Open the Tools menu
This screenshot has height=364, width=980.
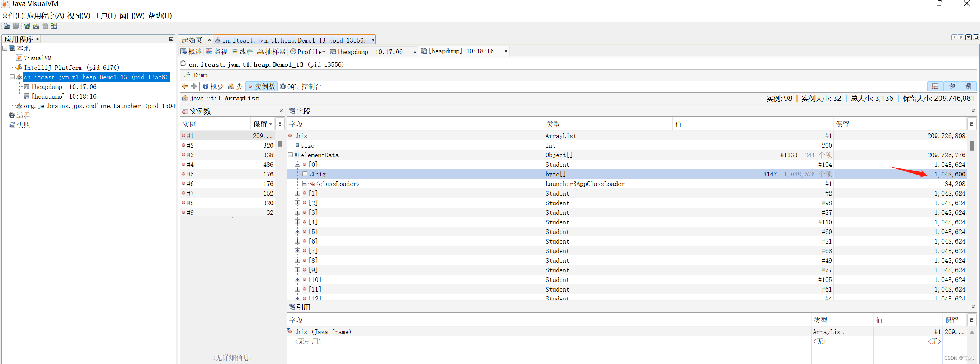pyautogui.click(x=105, y=16)
